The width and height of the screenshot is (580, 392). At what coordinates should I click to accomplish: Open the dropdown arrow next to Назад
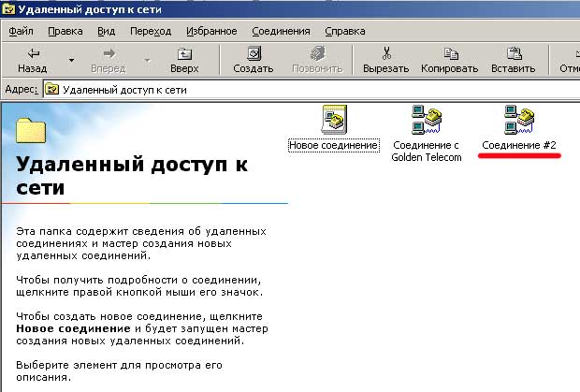click(x=71, y=61)
